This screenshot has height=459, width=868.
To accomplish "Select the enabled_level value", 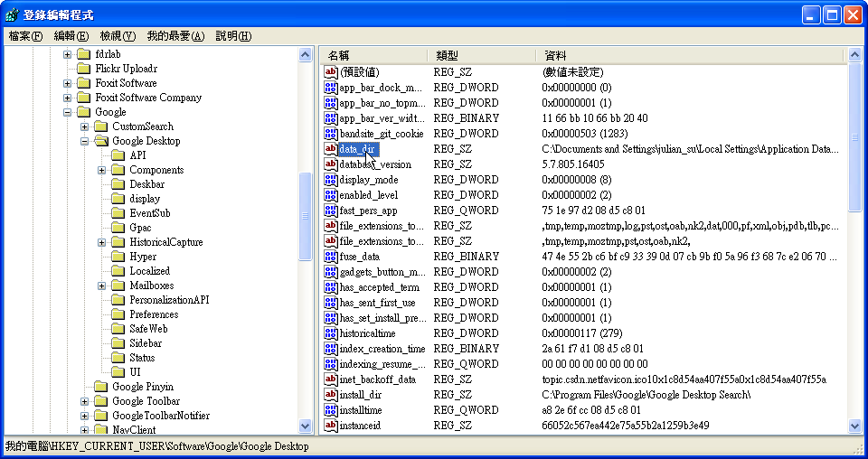I will [x=368, y=195].
